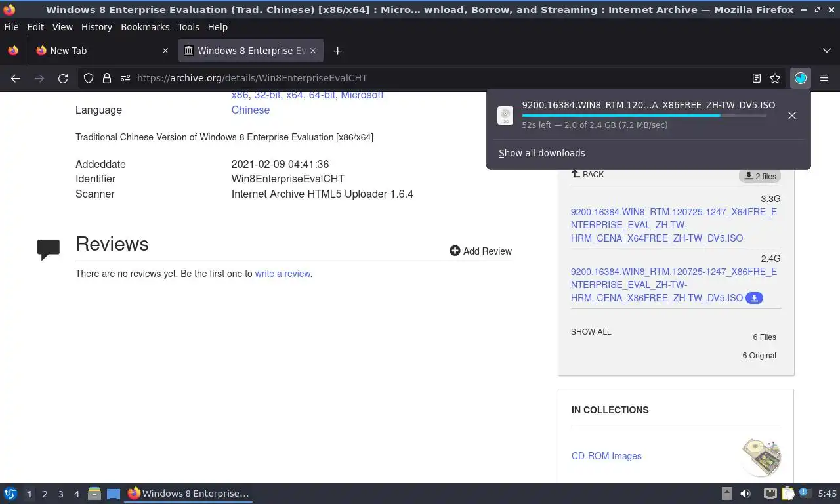Open site permissions icon in address bar
Viewport: 840px width, 504px height.
pyautogui.click(x=125, y=78)
